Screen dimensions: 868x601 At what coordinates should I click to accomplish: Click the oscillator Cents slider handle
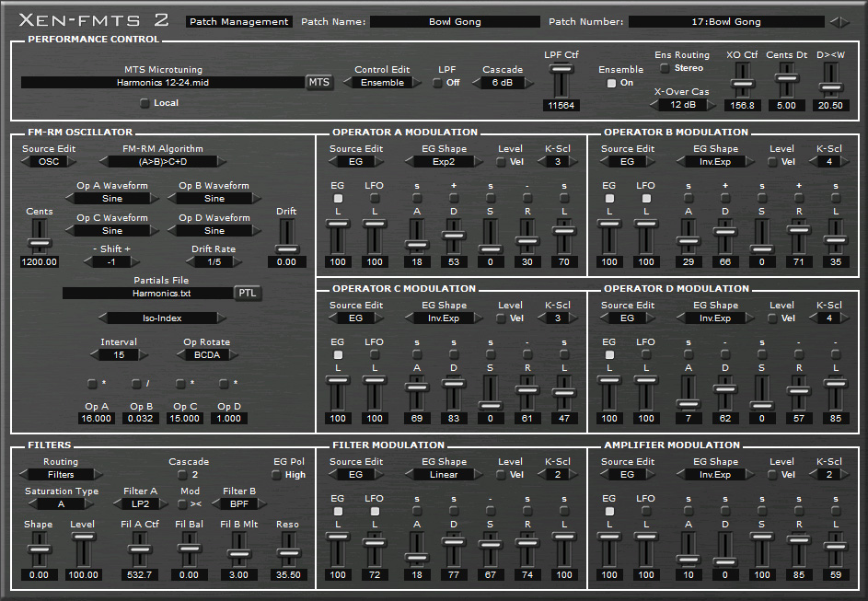(x=40, y=243)
